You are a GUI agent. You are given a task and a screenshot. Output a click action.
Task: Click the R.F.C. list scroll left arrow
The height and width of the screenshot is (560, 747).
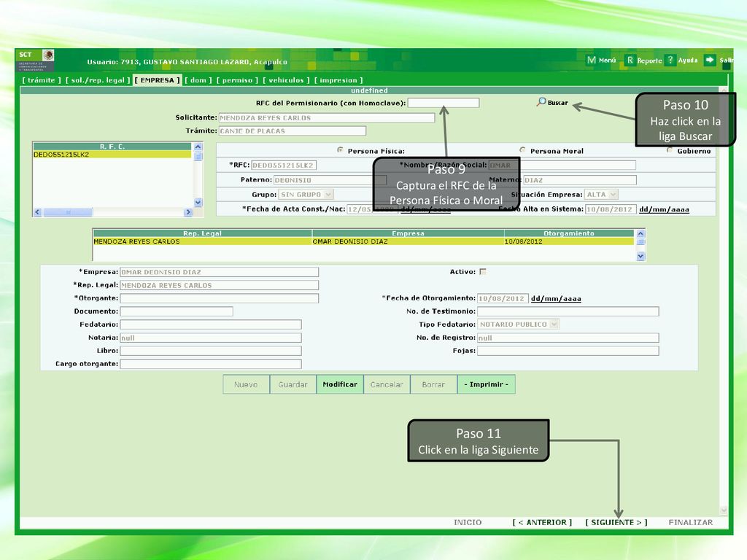pyautogui.click(x=38, y=212)
